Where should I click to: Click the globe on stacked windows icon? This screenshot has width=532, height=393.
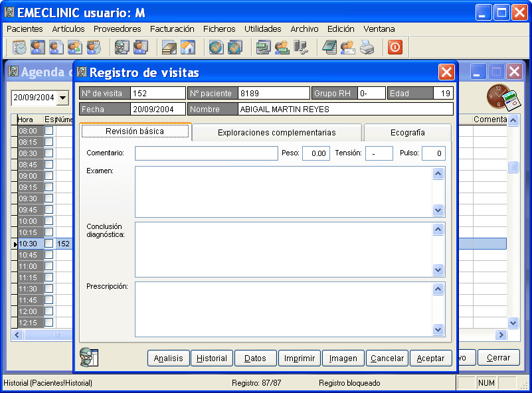point(235,47)
